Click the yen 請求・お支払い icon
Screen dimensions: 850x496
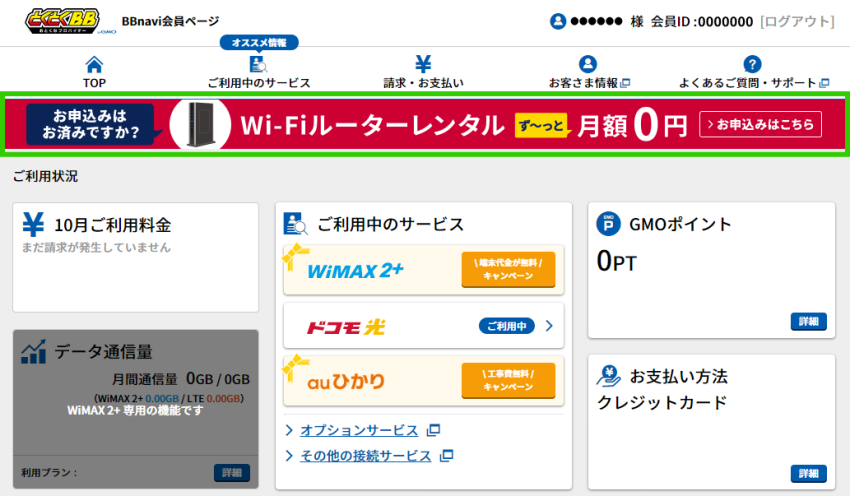pyautogui.click(x=423, y=65)
